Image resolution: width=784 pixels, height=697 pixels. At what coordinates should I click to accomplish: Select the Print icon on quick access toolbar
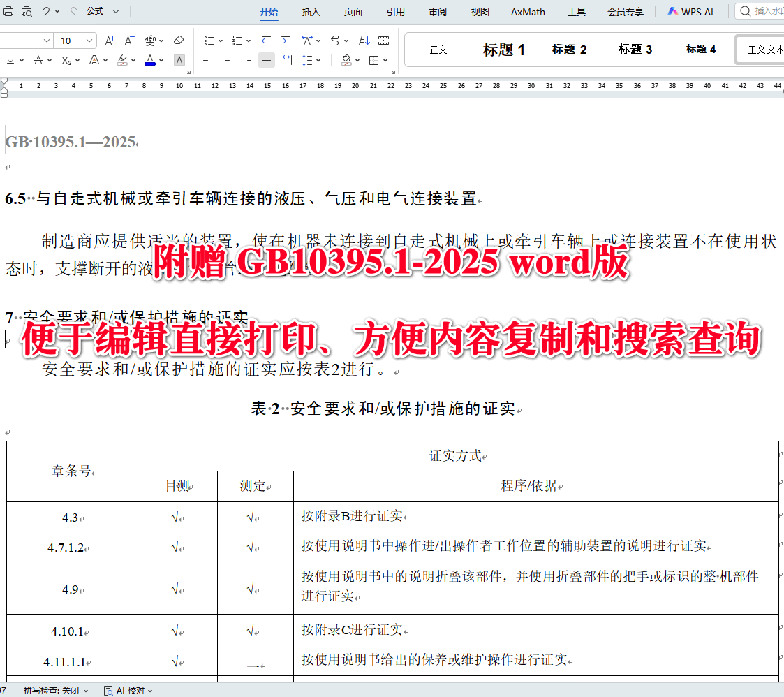(x=9, y=11)
